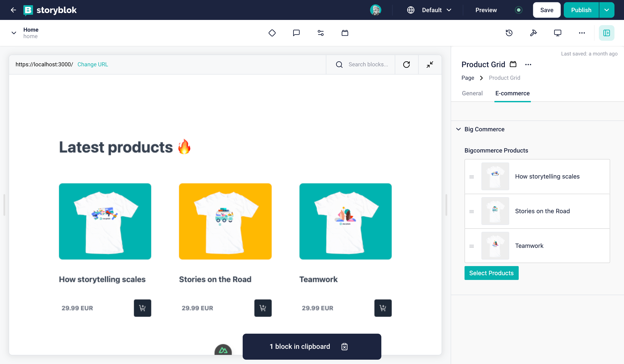Expand the Home page breadcrumb dropdown
The width and height of the screenshot is (624, 364).
13,33
